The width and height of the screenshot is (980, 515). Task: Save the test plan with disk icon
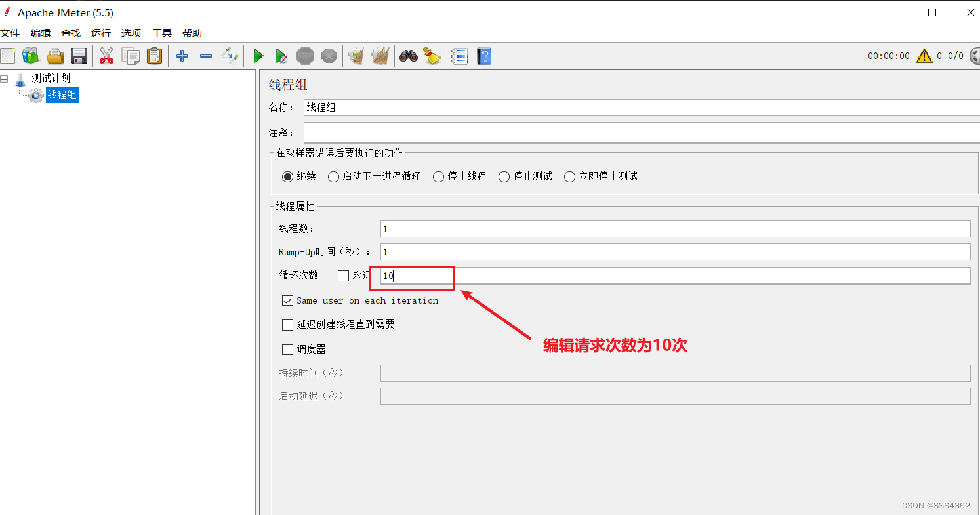click(79, 56)
